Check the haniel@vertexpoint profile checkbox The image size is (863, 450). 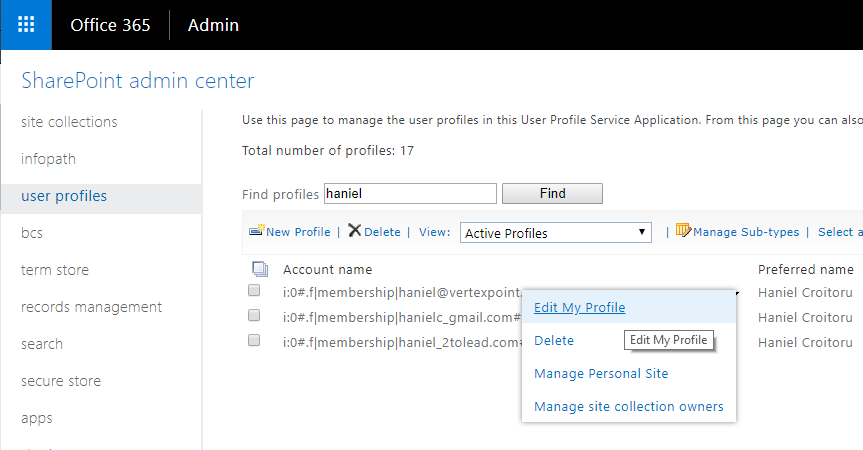254,290
